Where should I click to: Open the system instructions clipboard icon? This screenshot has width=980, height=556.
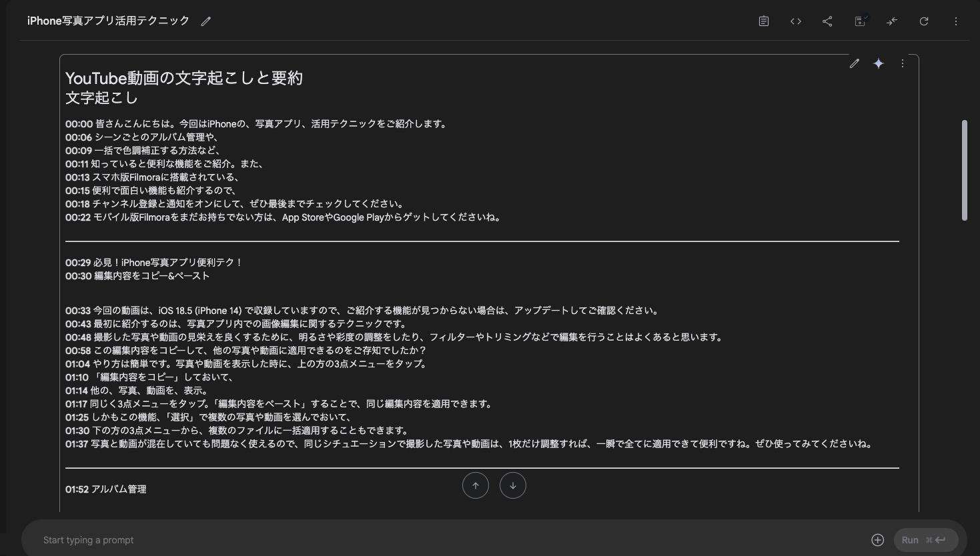(x=764, y=21)
